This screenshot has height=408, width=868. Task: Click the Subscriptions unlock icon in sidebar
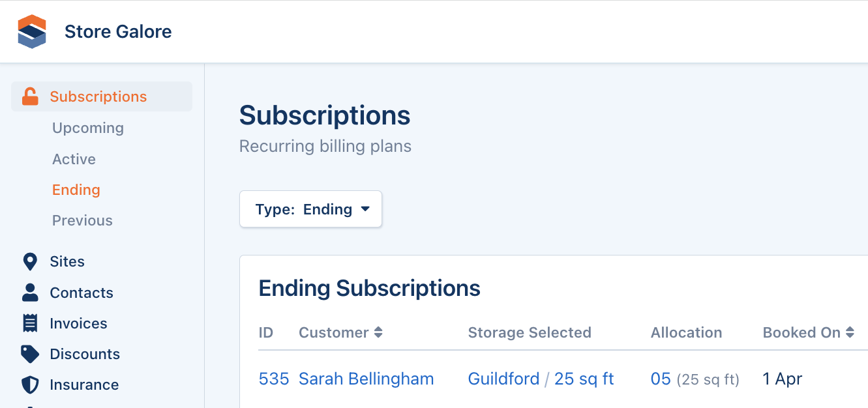[x=30, y=96]
